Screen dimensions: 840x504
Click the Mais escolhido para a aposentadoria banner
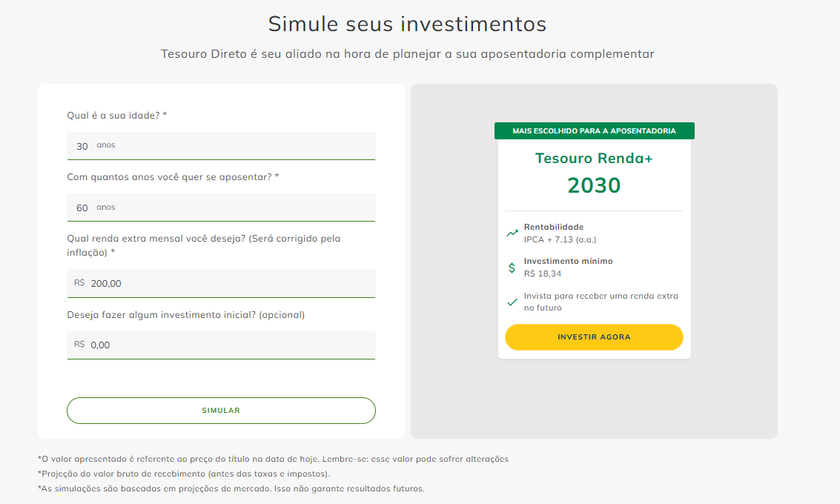(594, 130)
